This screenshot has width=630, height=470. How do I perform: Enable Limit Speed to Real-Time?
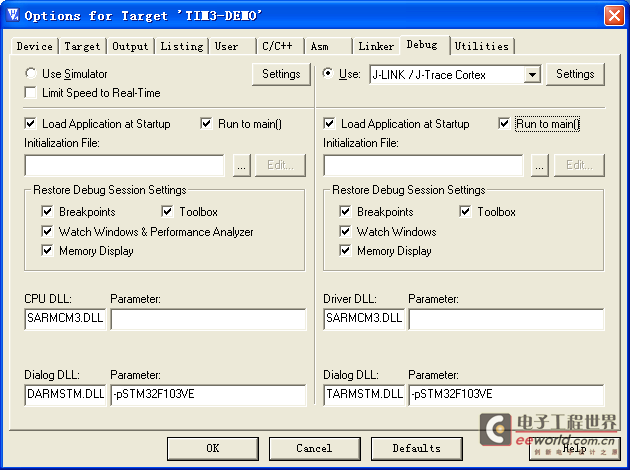point(30,93)
